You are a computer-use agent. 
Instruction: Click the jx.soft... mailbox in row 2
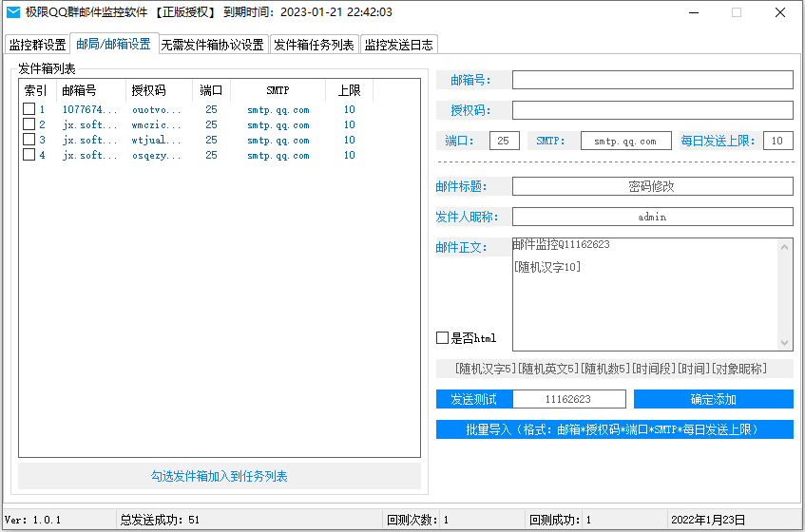click(89, 124)
